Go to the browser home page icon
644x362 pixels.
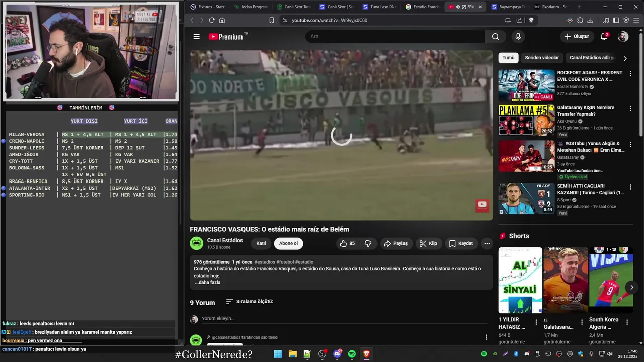point(222,20)
